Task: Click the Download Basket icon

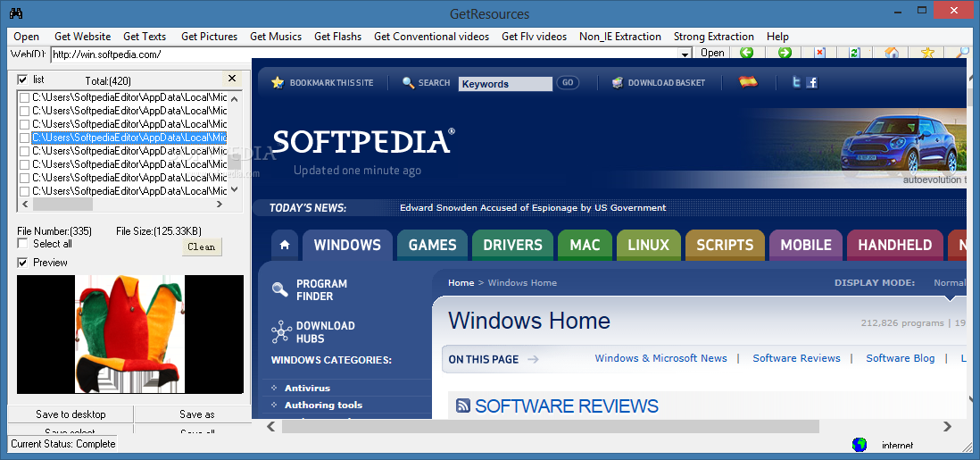Action: tap(618, 82)
